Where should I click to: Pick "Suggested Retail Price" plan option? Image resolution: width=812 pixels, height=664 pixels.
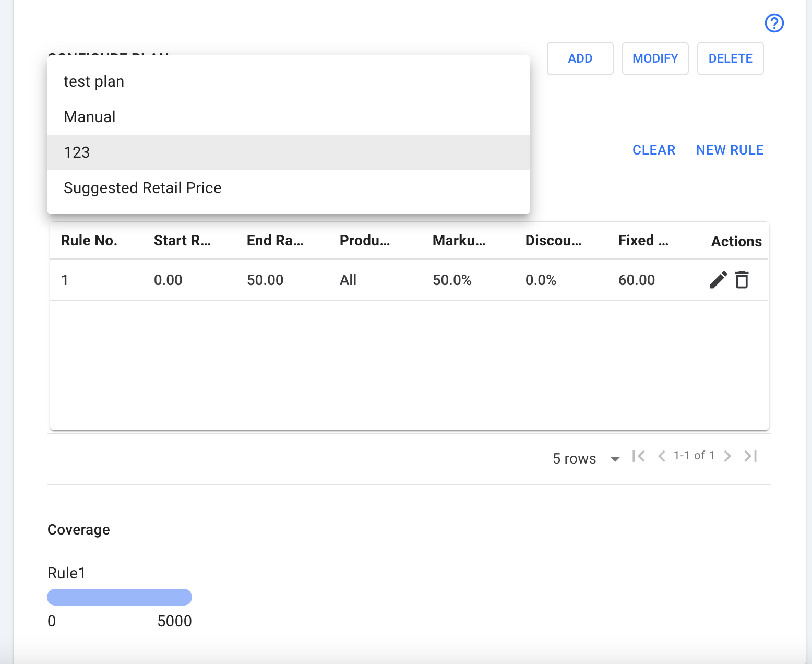142,188
